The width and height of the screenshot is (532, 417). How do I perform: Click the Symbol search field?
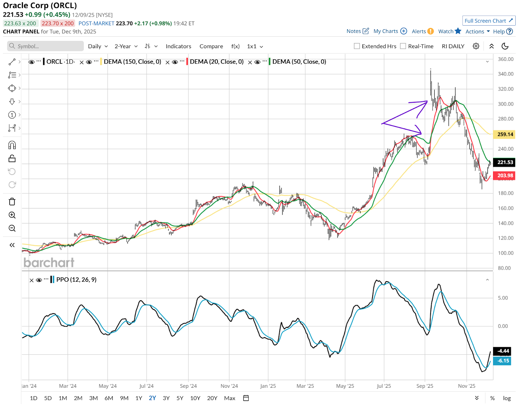(46, 46)
